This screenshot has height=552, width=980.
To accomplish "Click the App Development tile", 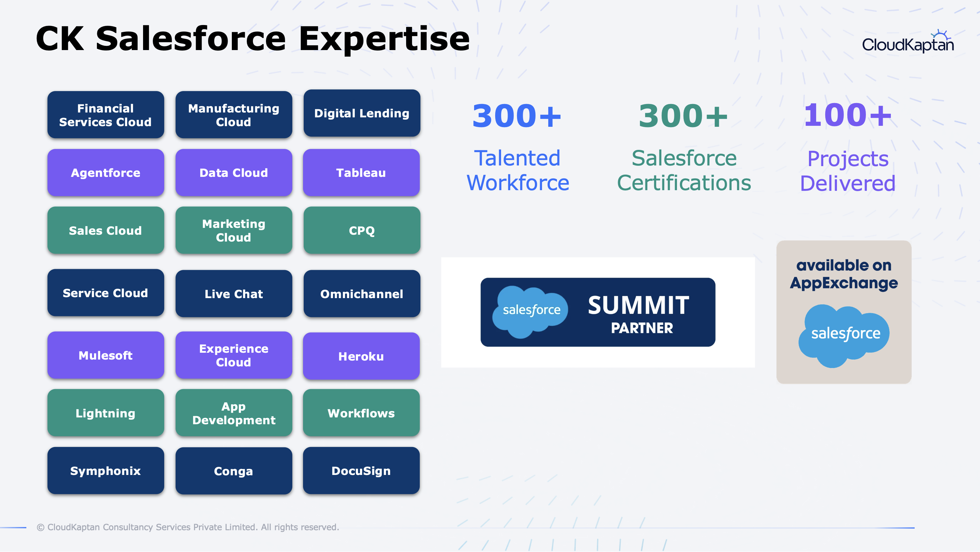I will pyautogui.click(x=233, y=413).
